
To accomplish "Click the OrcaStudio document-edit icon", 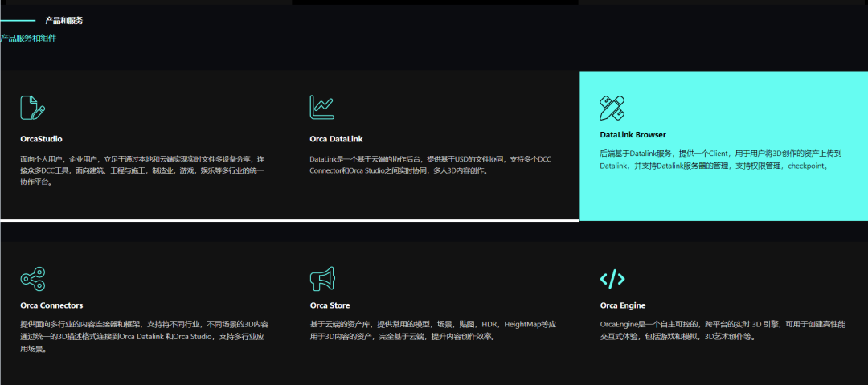I will (x=33, y=108).
